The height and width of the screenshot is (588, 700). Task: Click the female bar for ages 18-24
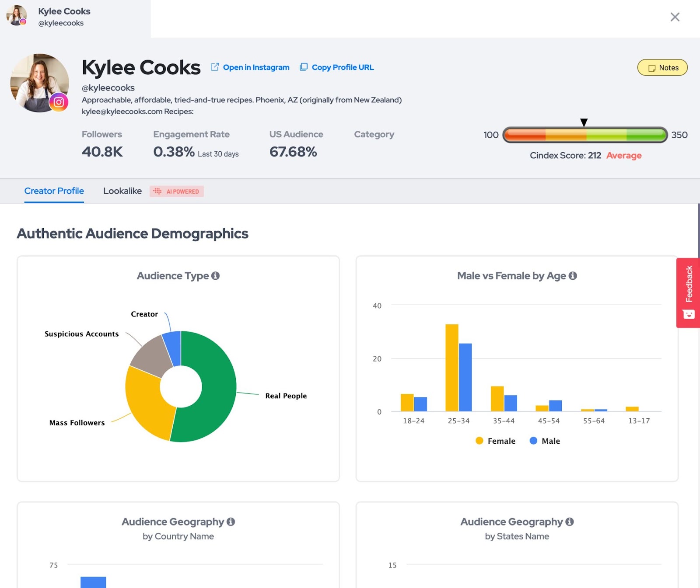(x=407, y=403)
